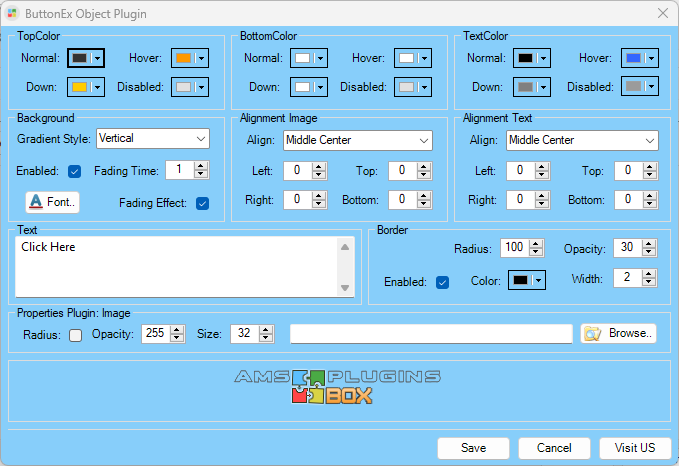Enable the image Radius checkbox
The height and width of the screenshot is (466, 679).
(x=76, y=335)
